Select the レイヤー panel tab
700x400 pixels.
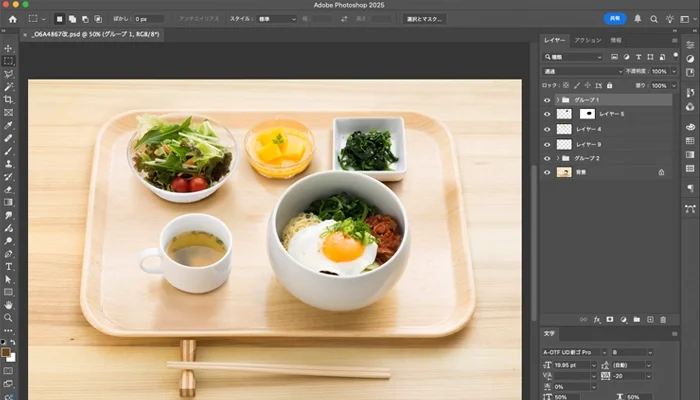tap(554, 40)
